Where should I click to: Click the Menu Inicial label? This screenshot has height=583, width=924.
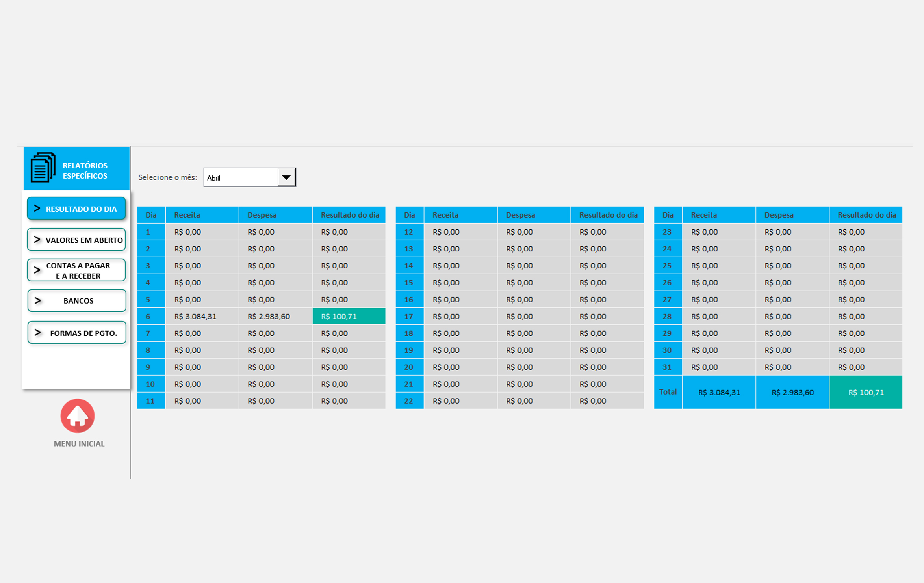tap(79, 444)
